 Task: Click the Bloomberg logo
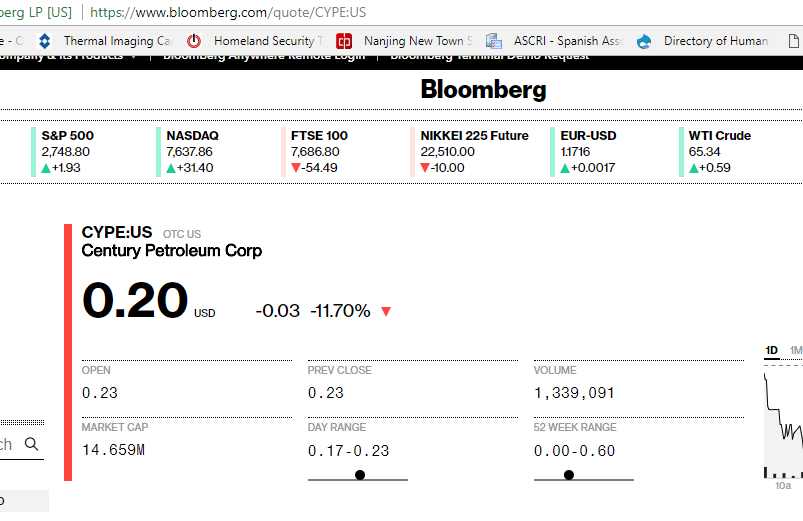pos(483,90)
